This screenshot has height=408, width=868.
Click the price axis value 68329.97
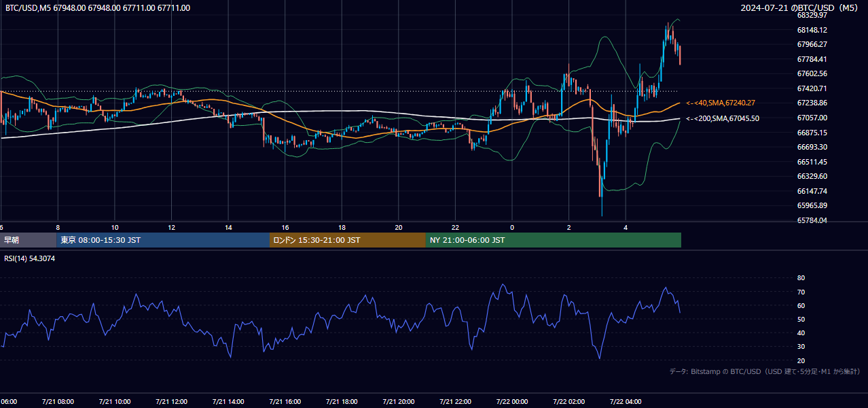812,15
